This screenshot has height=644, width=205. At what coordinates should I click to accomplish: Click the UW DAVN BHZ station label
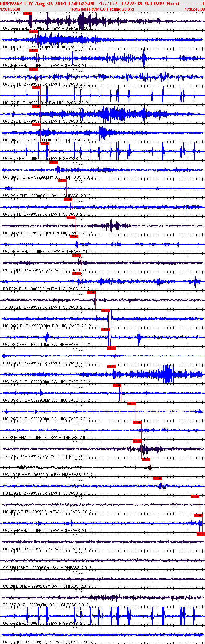coord(16,233)
